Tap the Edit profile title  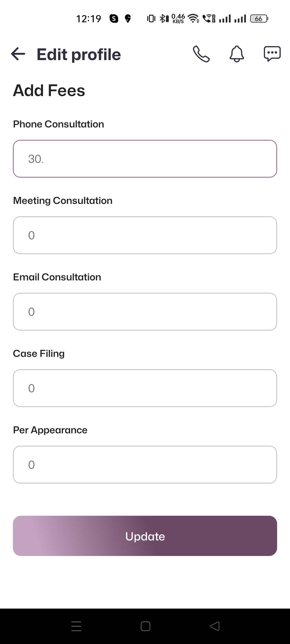click(x=79, y=54)
